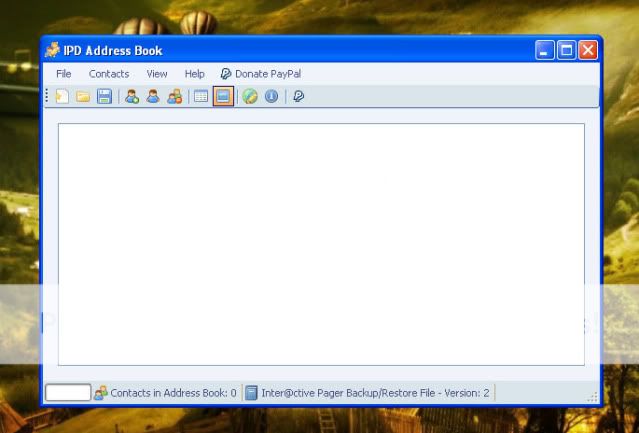Viewport: 639px width, 433px height.
Task: Open the Contacts menu
Action: 109,74
